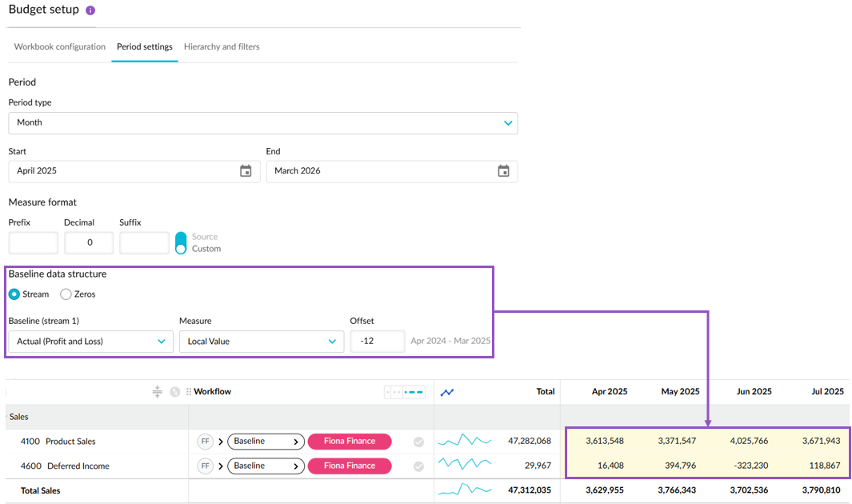Click the globe icon beside Workflow
The height and width of the screenshot is (504, 852).
coord(174,392)
